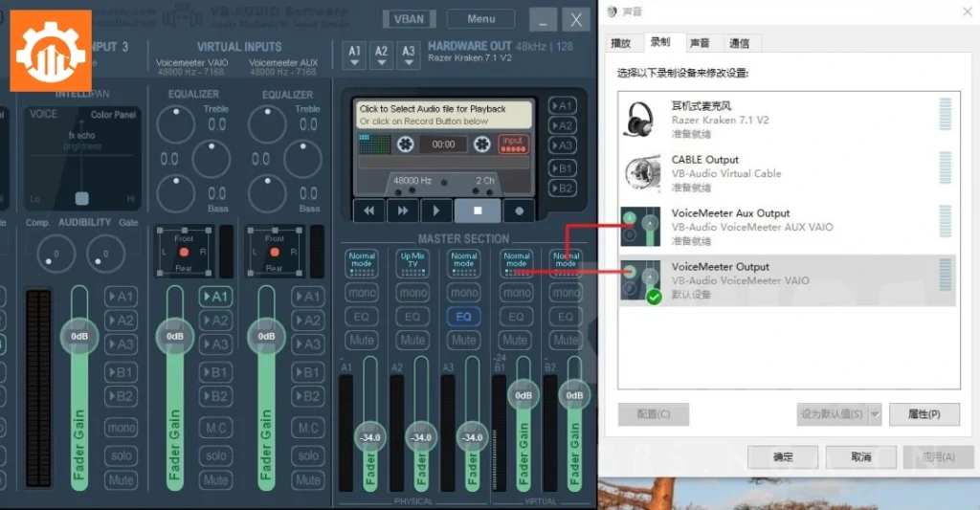Click the cassette file selection display
Viewport: 980px width, 510px height.
tap(442, 115)
